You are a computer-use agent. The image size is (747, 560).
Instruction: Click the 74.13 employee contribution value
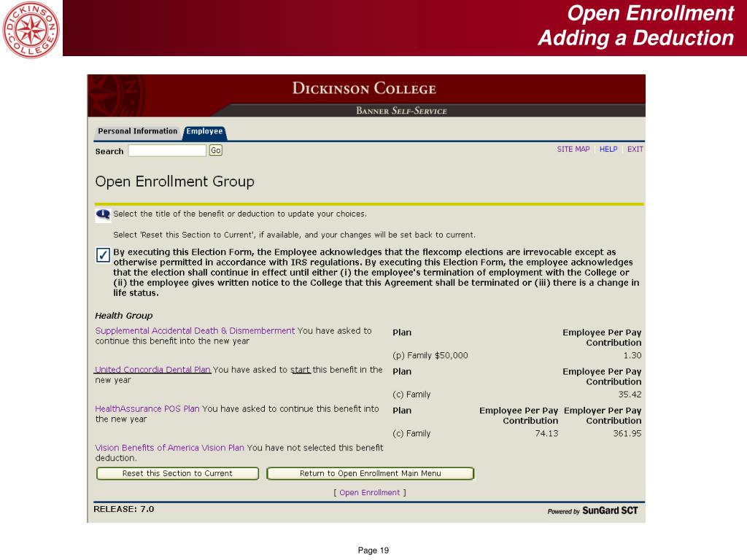pyautogui.click(x=546, y=433)
